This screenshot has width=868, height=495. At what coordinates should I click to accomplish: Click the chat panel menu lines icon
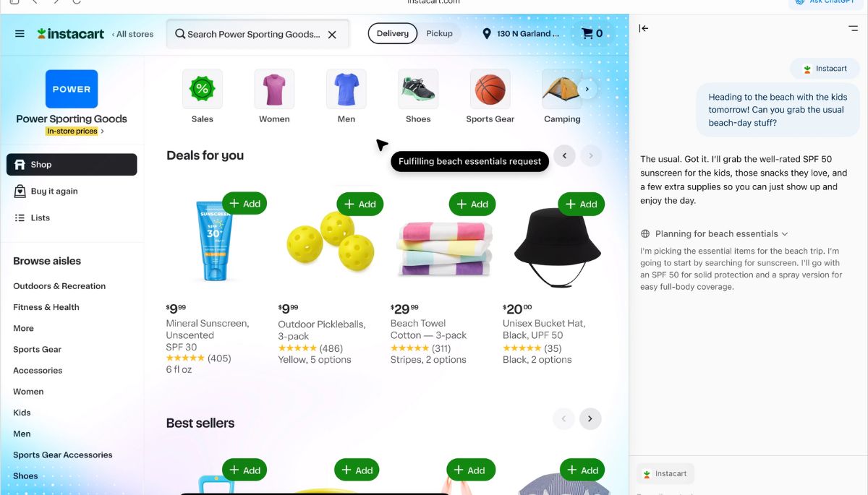point(853,28)
